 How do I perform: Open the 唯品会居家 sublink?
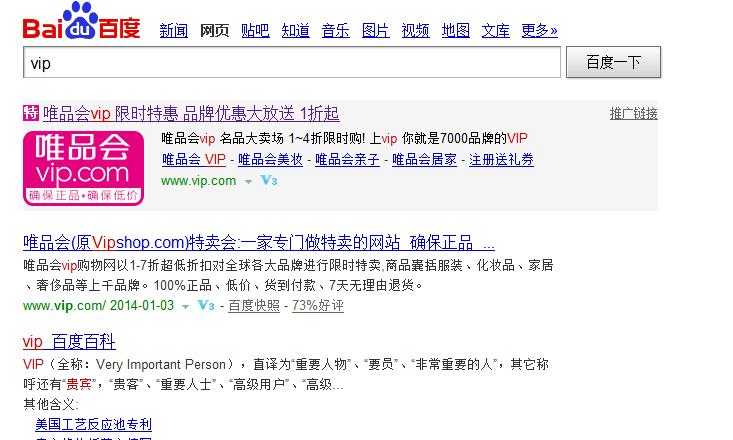tap(424, 159)
